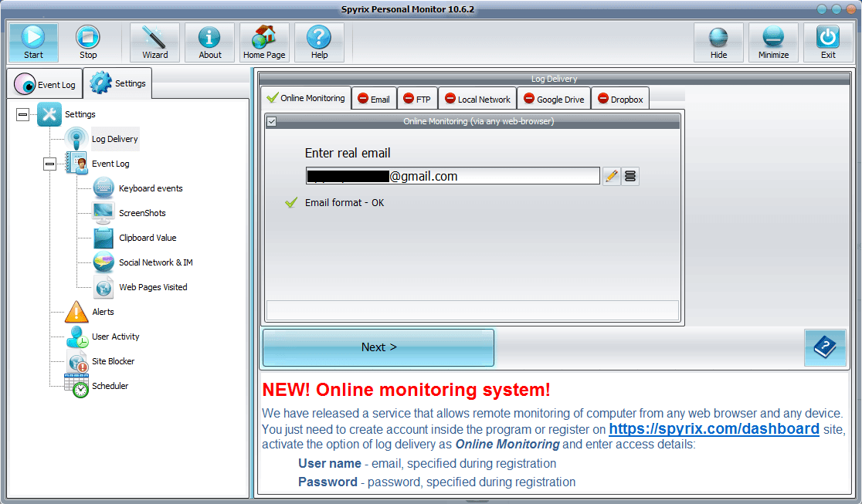Click the Keyboard events icon

coord(104,188)
